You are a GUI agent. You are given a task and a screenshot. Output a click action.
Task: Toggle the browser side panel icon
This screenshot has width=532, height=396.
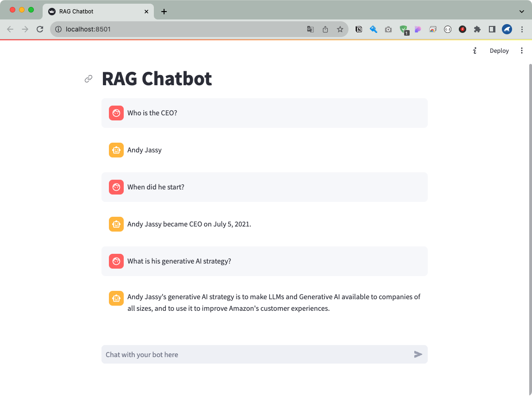pyautogui.click(x=492, y=29)
